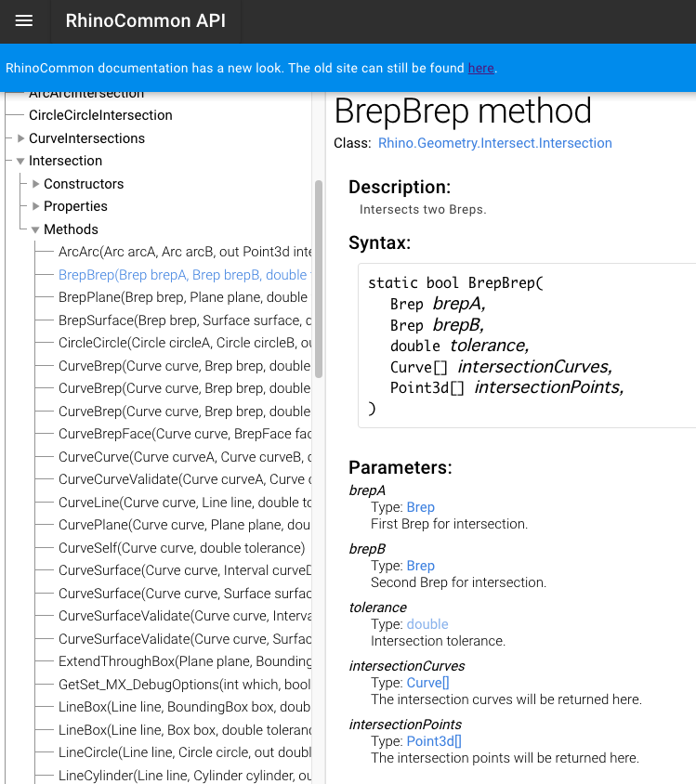This screenshot has height=784, width=696.
Task: Expand the Constructors node
Action: pos(35,184)
